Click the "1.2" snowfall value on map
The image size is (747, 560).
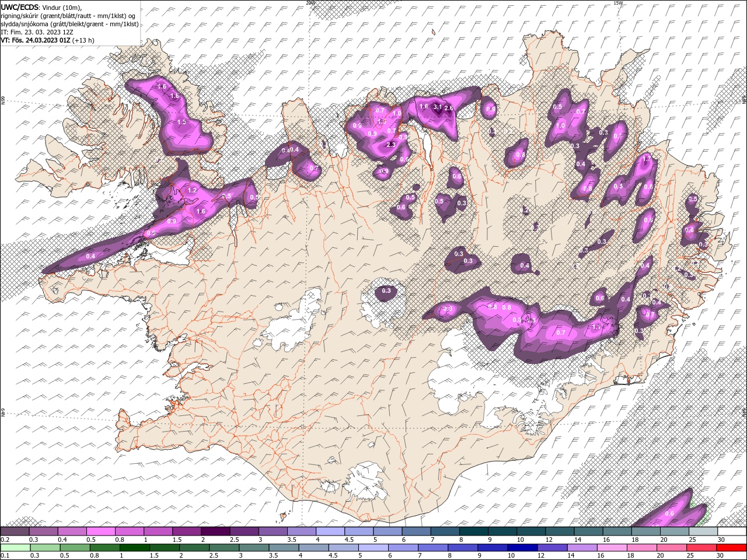[x=192, y=190]
